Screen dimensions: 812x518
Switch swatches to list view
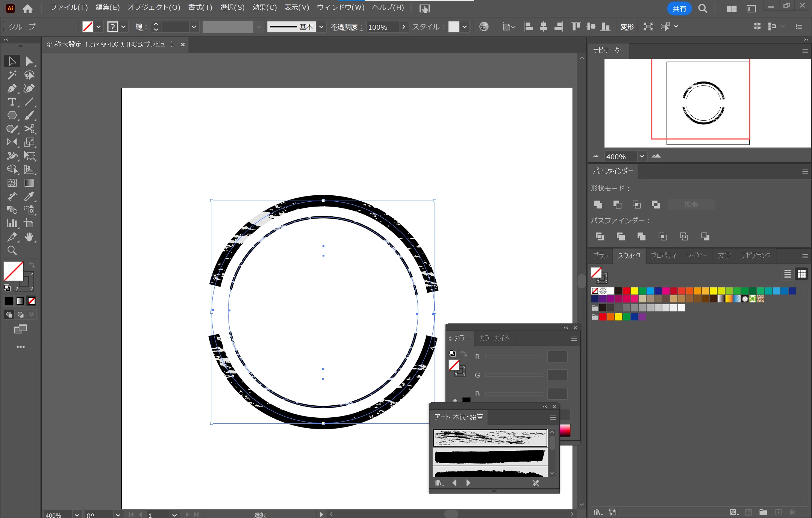788,274
